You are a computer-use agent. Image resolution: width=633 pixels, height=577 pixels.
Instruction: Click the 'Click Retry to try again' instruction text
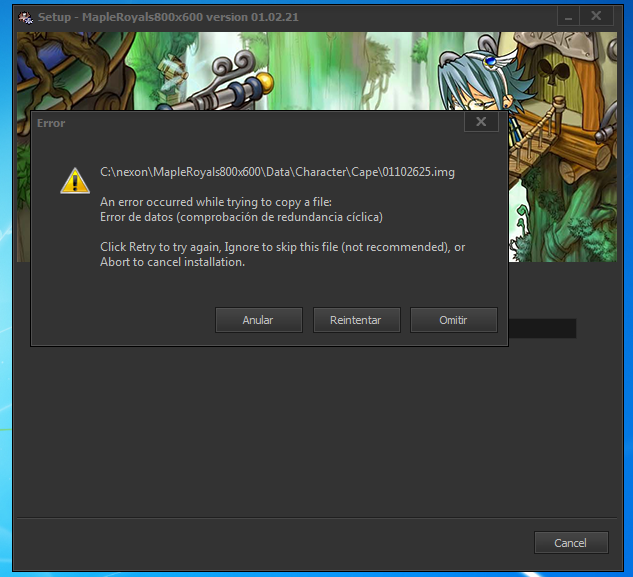282,247
